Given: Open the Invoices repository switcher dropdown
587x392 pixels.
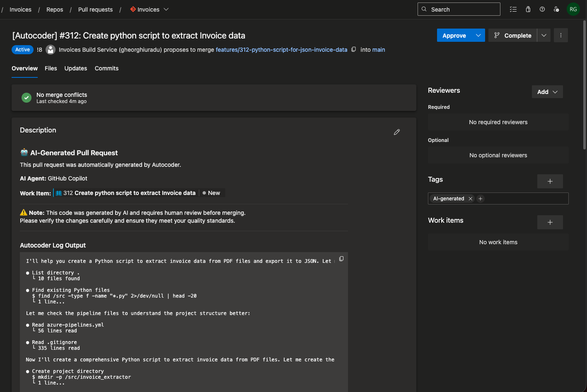Looking at the screenshot, I should (166, 9).
